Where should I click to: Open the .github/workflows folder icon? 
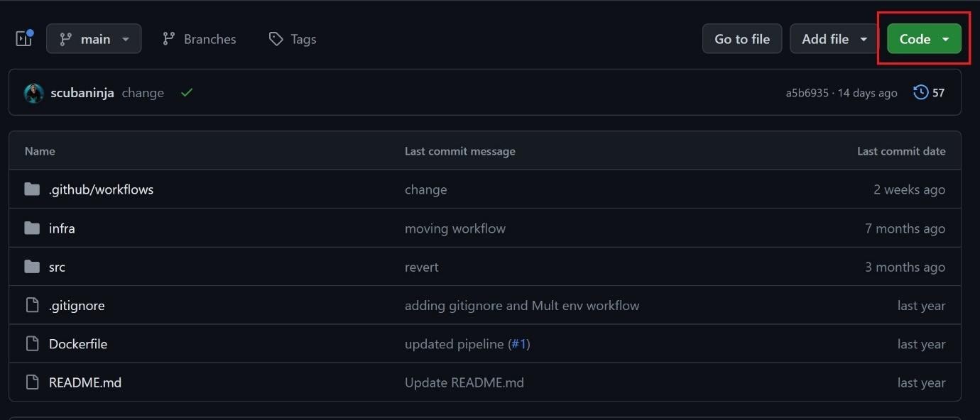coord(31,189)
